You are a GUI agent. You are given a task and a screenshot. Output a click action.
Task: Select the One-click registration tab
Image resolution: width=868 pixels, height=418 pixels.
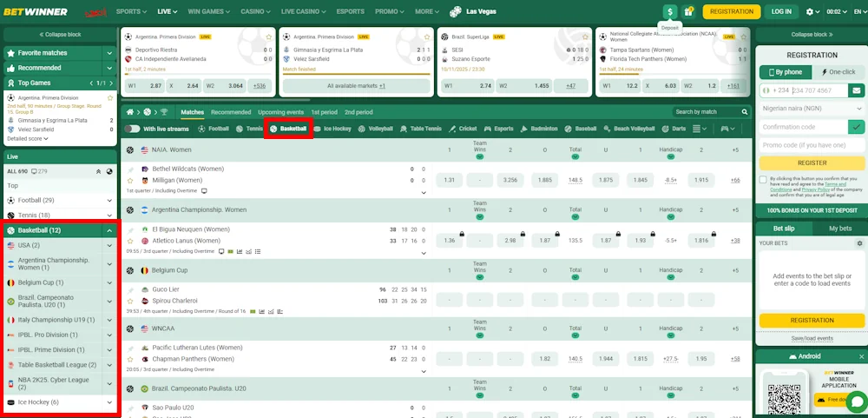pyautogui.click(x=838, y=72)
